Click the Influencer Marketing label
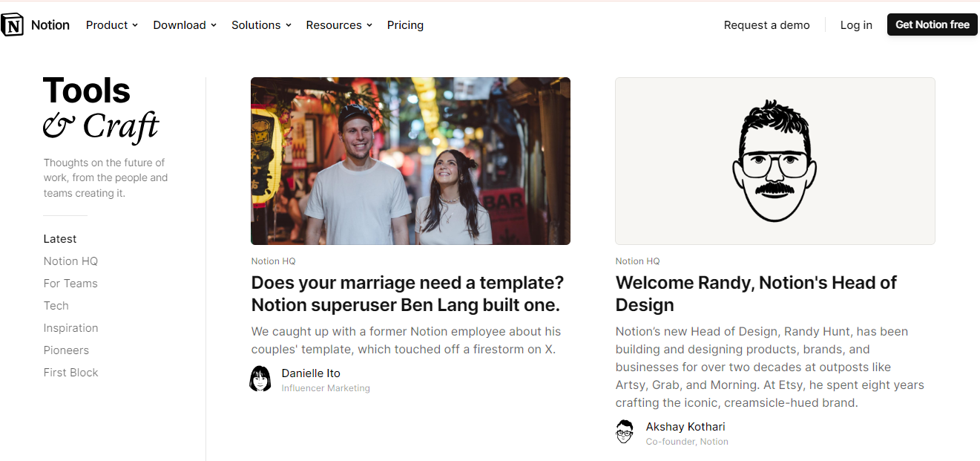Viewport: 980px width, 461px height. 326,388
